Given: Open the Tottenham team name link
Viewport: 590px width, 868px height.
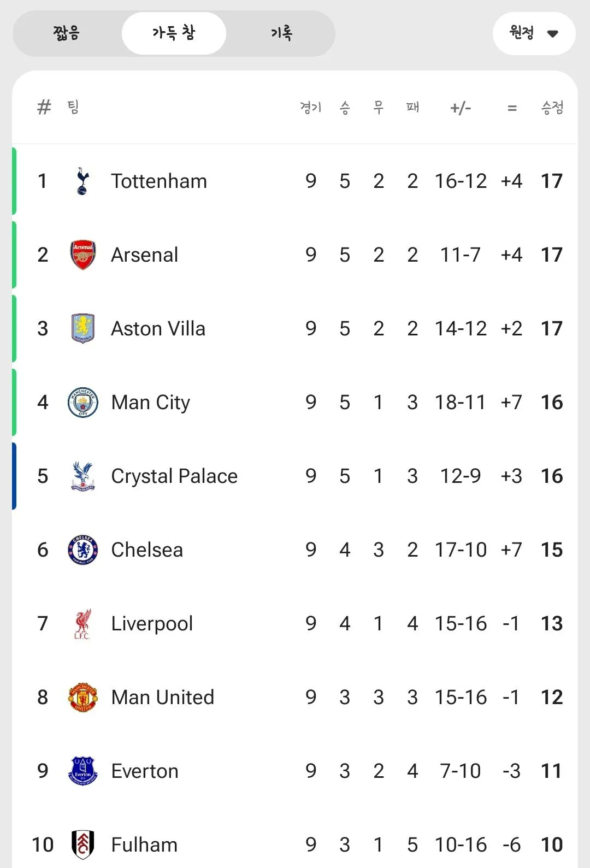Looking at the screenshot, I should [159, 181].
